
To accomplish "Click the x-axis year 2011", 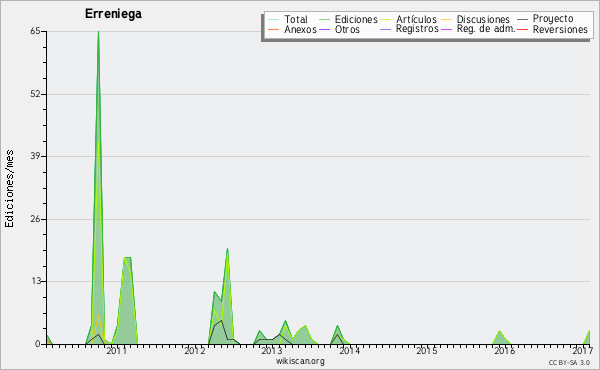I will coord(116,350).
